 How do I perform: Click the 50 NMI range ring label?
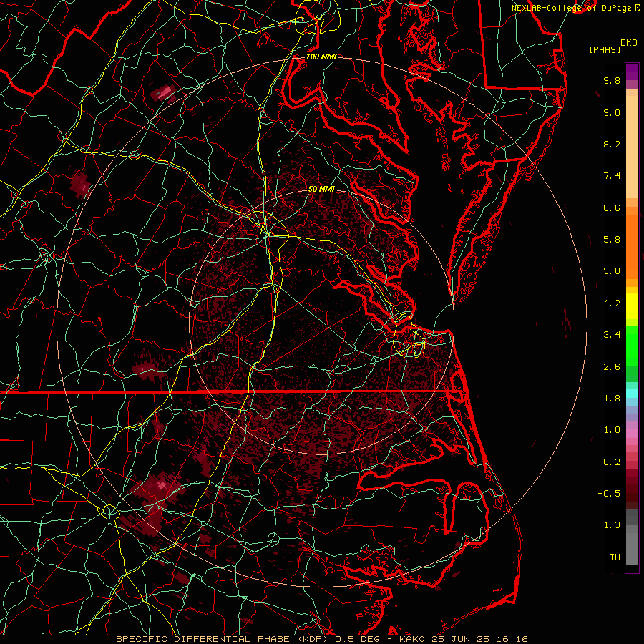click(x=321, y=190)
